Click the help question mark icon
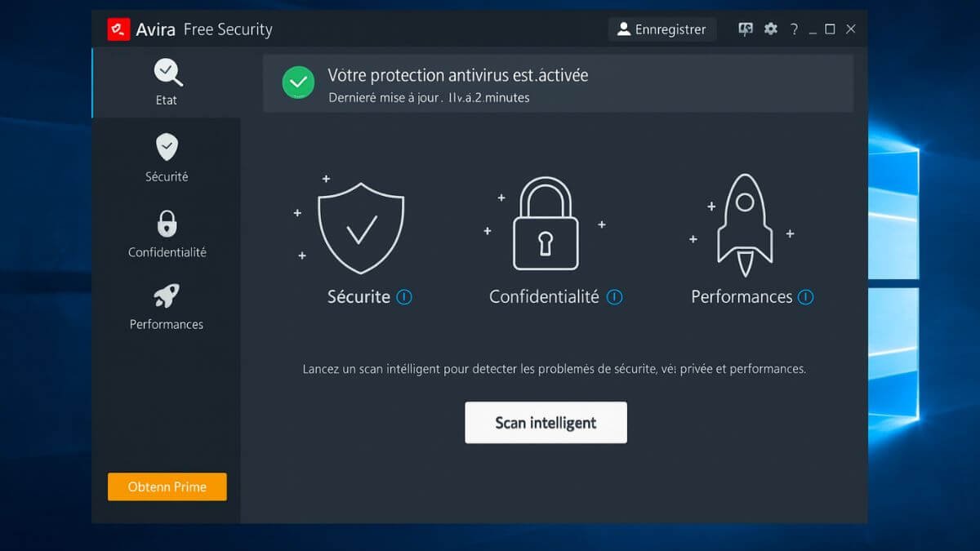The width and height of the screenshot is (980, 551). (793, 29)
